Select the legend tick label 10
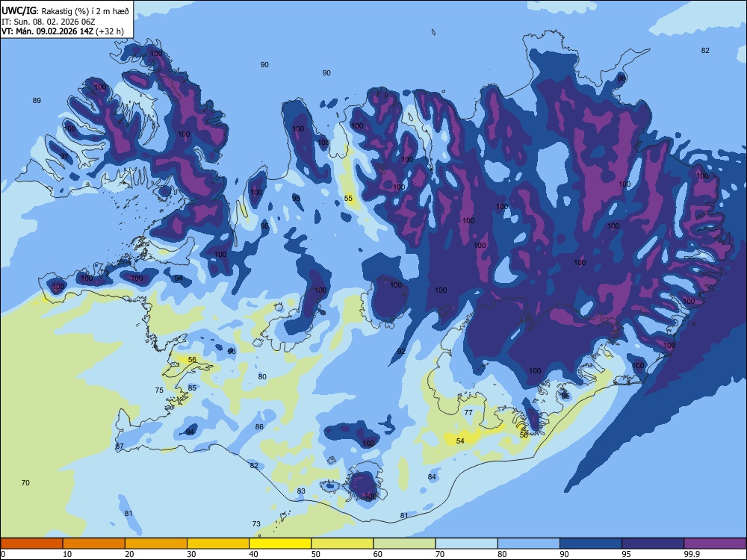 point(67,554)
